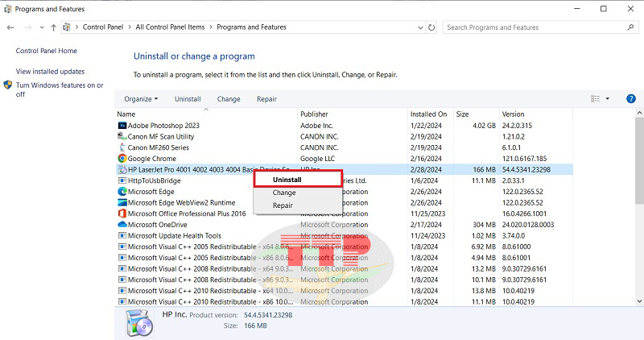Click the 4.02 GB size cell
644x340 pixels.
485,126
